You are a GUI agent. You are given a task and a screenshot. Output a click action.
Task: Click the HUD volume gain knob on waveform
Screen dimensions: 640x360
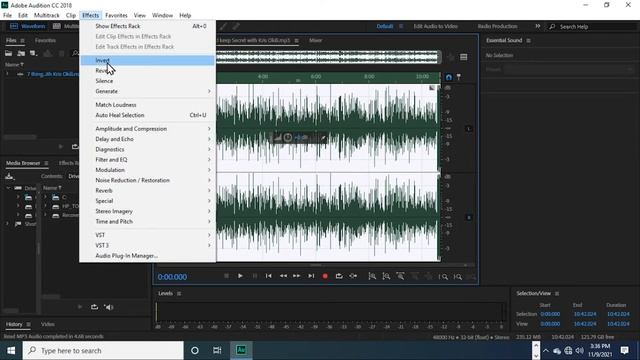tap(288, 138)
